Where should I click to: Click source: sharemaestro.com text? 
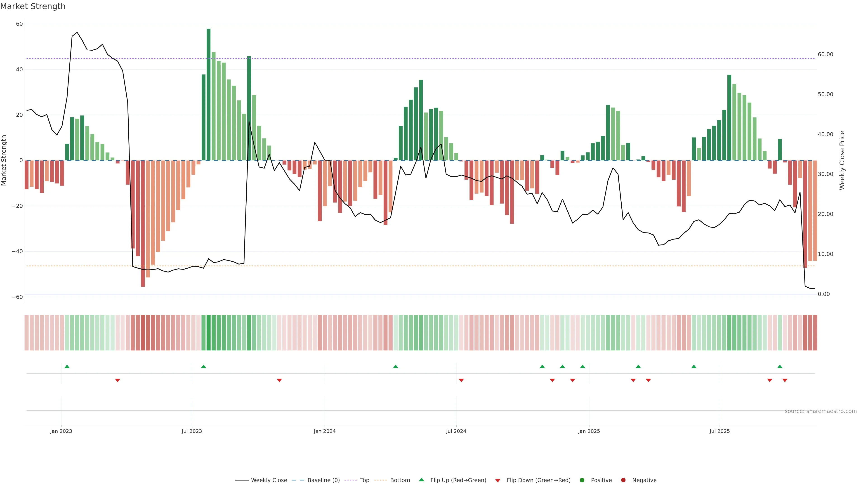pos(821,411)
